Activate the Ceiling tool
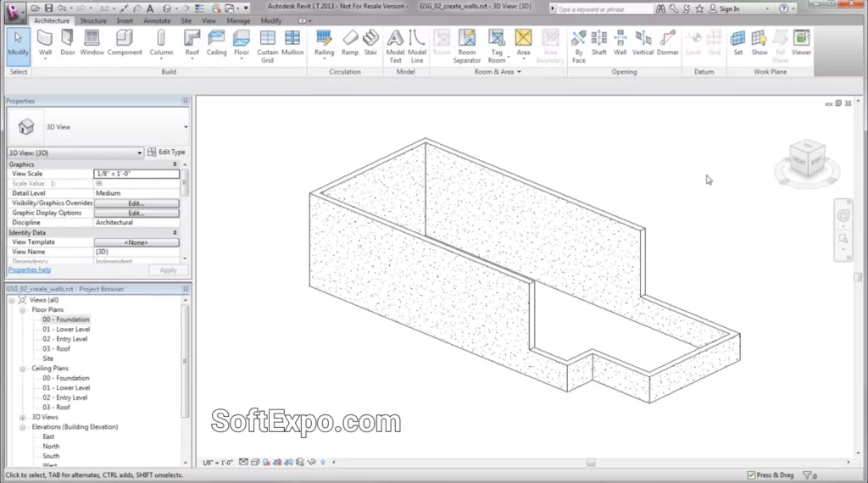 [x=216, y=42]
